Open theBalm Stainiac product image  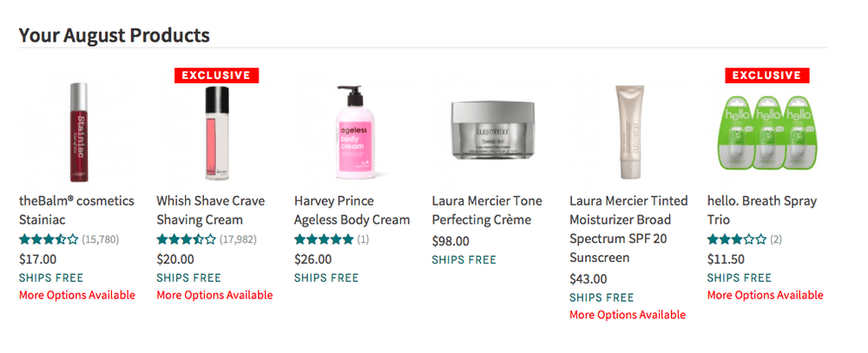point(78,130)
